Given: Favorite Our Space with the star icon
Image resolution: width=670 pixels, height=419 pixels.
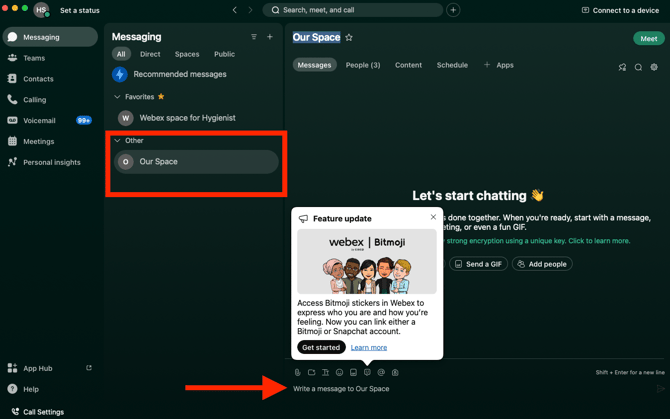Looking at the screenshot, I should (349, 38).
